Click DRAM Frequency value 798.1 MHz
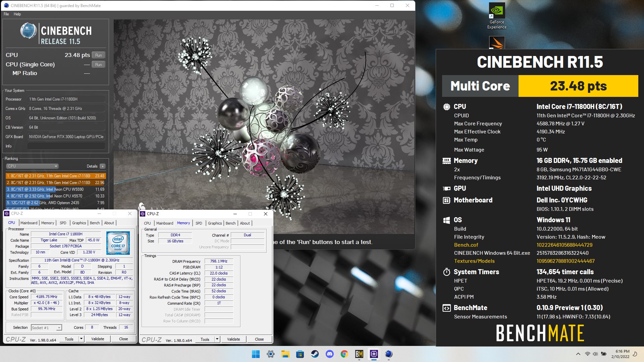 click(219, 261)
